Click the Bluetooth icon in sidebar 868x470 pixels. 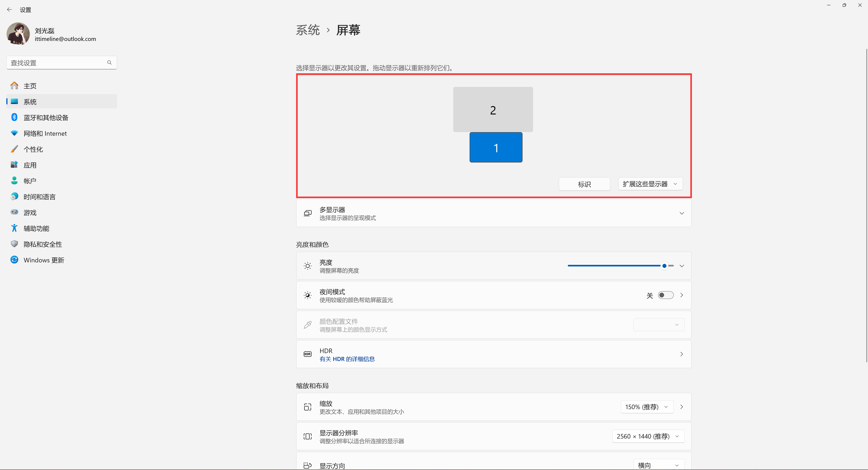tap(14, 117)
